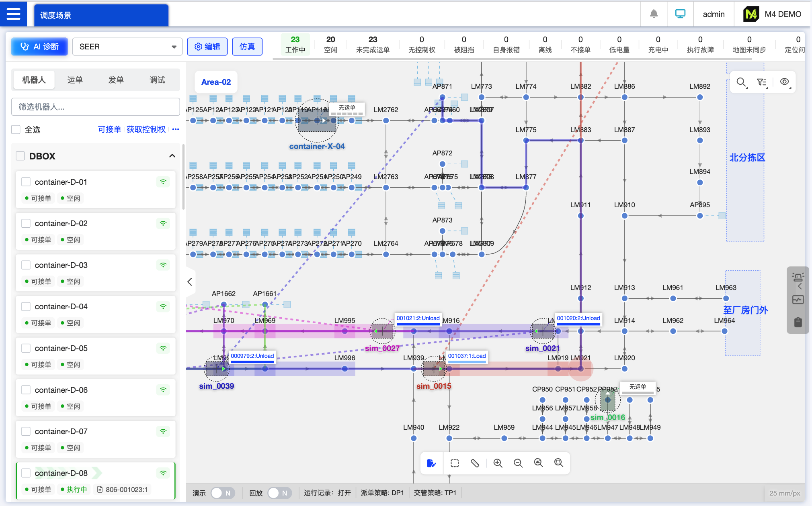Click the alarm siren icon in side panel
This screenshot has height=506, width=812.
(798, 277)
